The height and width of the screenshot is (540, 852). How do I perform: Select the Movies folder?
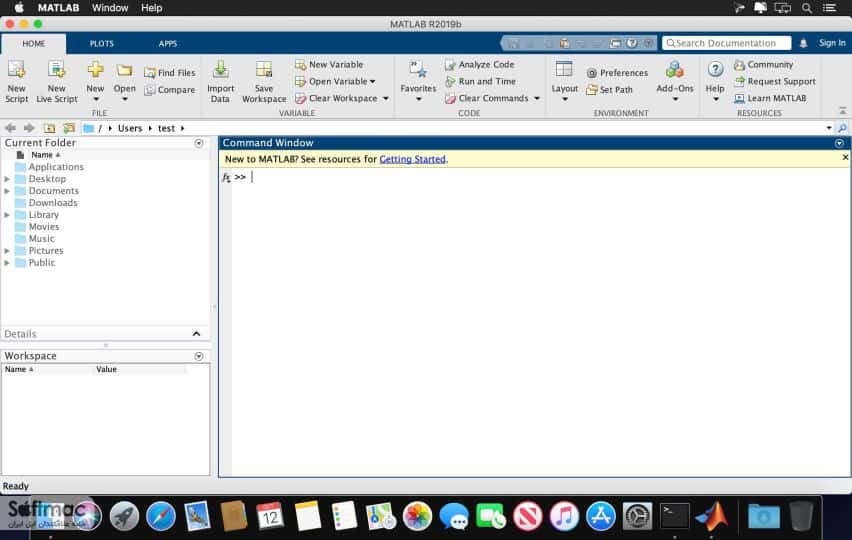tap(43, 227)
